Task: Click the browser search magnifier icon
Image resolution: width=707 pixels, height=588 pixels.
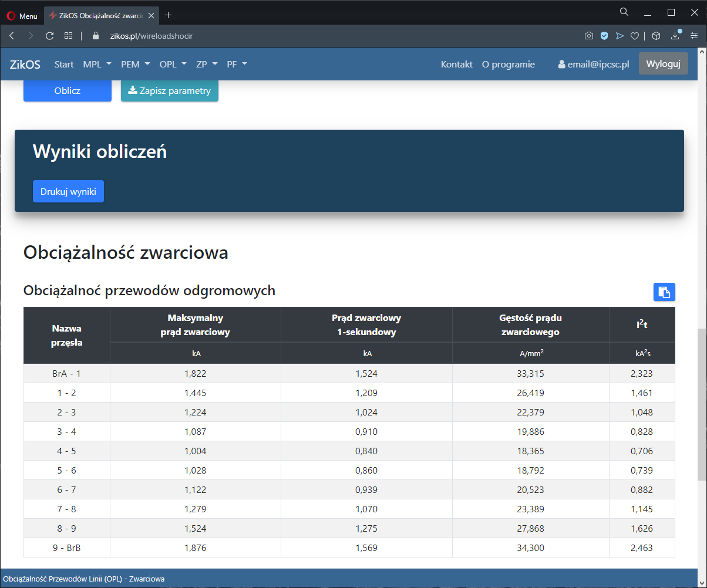Action: click(624, 12)
